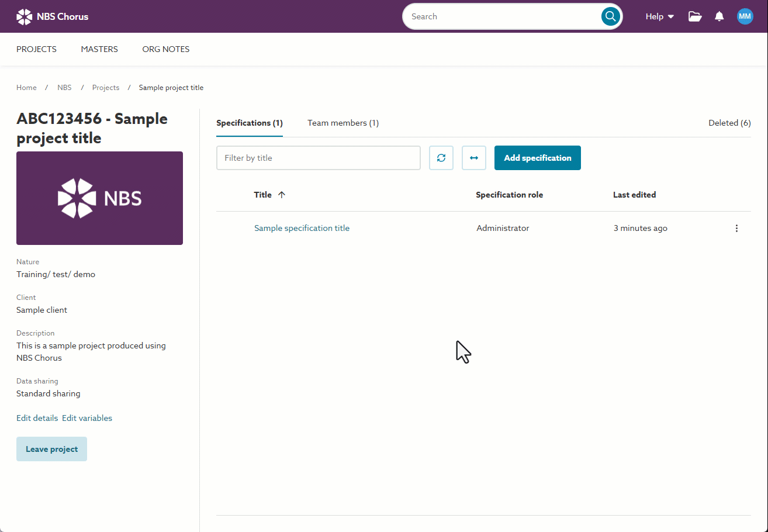Expand the Help dropdown
This screenshot has width=768, height=532.
(x=660, y=16)
